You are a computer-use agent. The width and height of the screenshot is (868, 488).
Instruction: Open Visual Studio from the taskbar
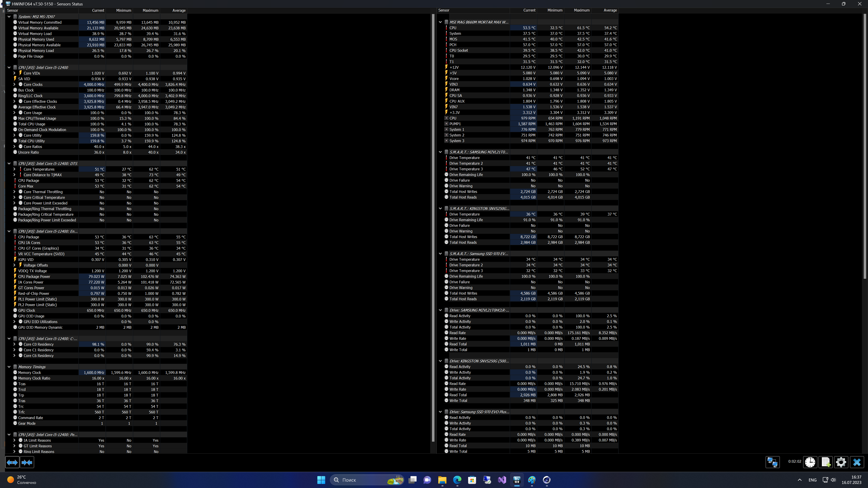502,480
